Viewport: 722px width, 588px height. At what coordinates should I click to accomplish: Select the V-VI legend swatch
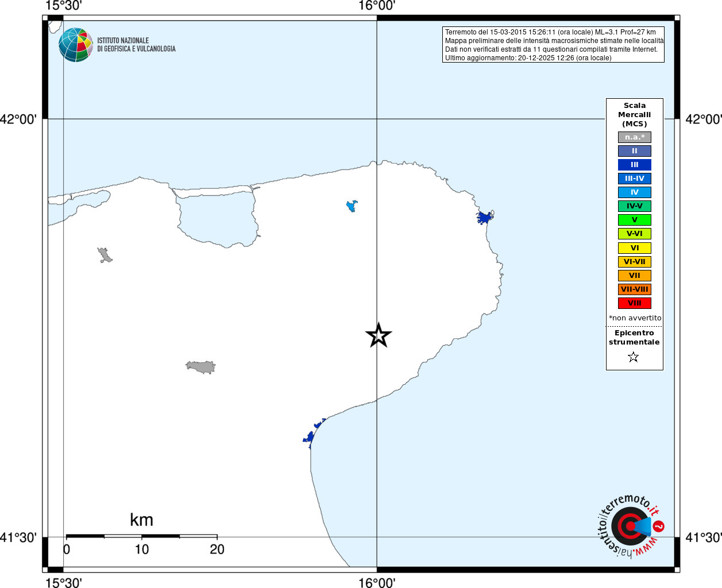635,234
